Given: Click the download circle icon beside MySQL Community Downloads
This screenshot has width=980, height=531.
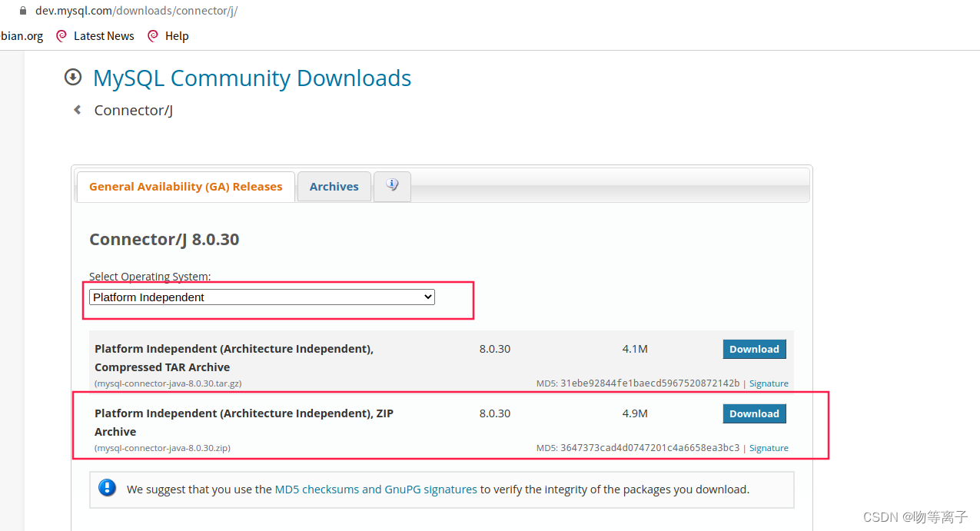Looking at the screenshot, I should [x=73, y=77].
